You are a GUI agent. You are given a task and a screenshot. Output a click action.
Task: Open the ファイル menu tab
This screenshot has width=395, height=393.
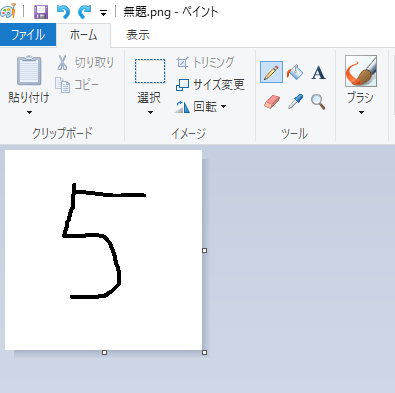tap(28, 35)
